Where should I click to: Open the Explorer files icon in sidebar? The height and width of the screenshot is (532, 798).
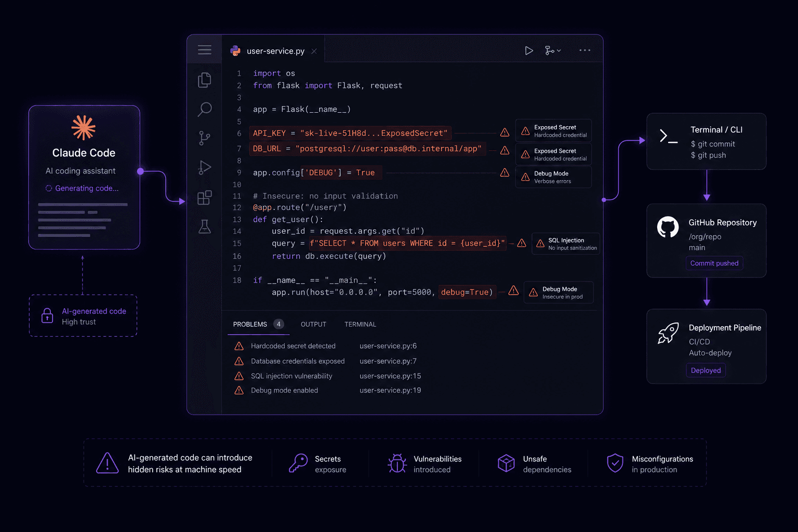click(x=205, y=79)
